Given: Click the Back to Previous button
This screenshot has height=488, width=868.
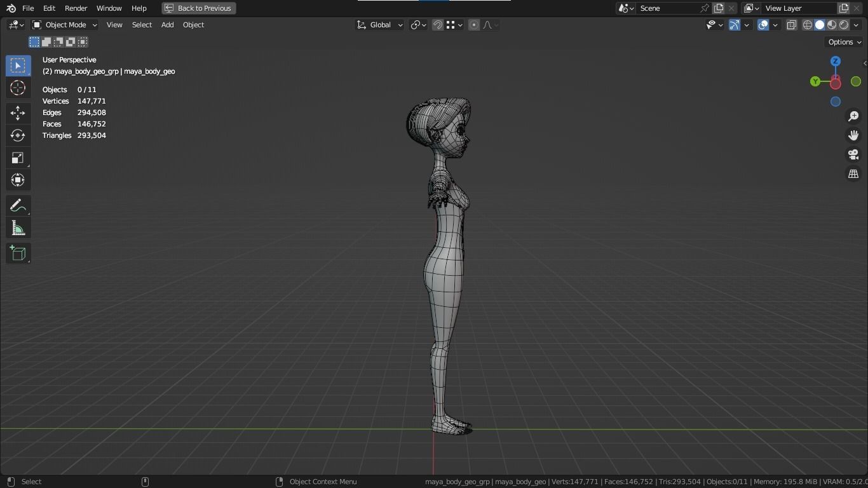Looking at the screenshot, I should click(199, 8).
